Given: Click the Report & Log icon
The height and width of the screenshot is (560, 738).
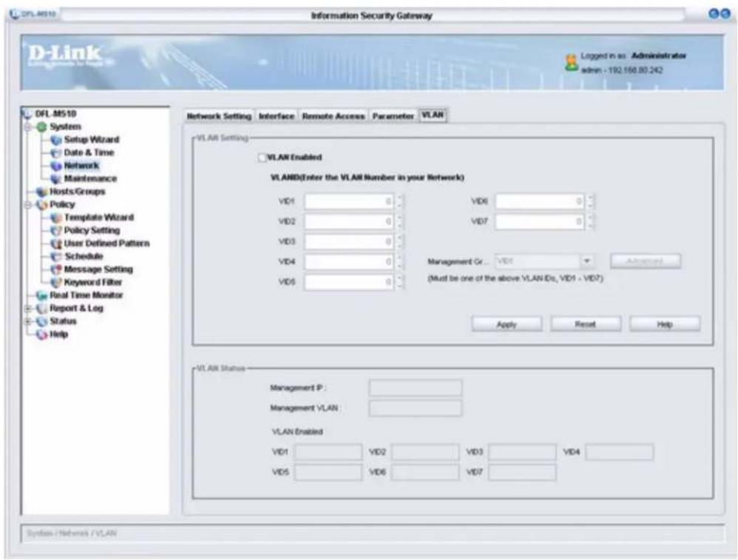Looking at the screenshot, I should click(x=42, y=308).
